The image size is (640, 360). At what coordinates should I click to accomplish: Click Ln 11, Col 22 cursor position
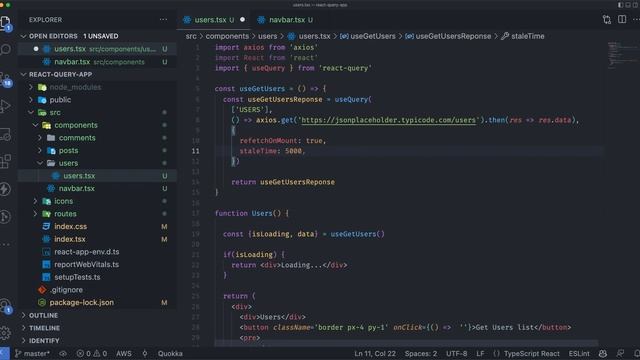coord(375,353)
